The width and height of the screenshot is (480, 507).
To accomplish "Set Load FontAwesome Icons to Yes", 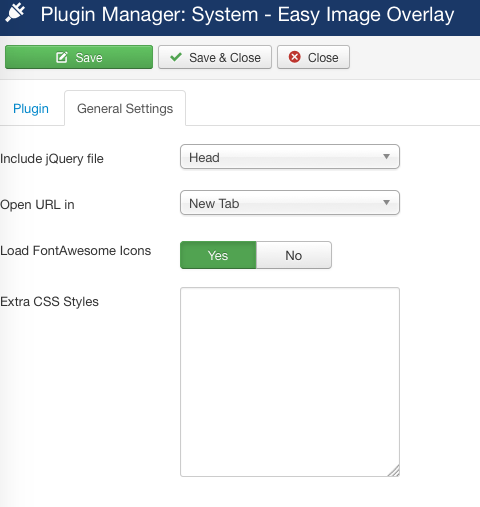I will [x=218, y=255].
